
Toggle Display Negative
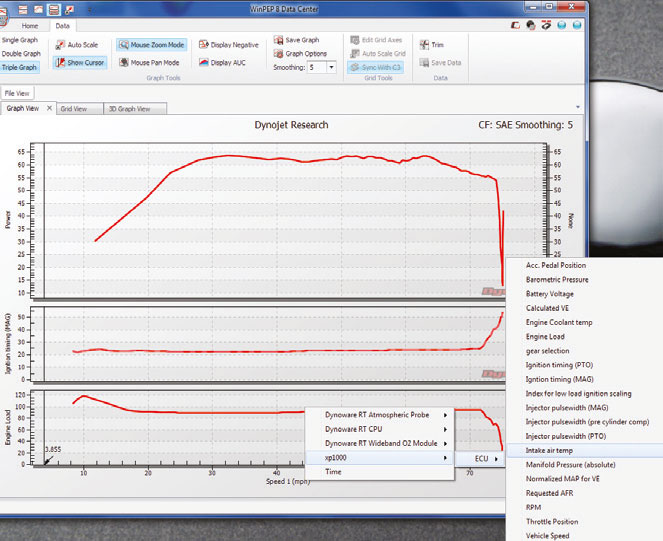point(229,44)
